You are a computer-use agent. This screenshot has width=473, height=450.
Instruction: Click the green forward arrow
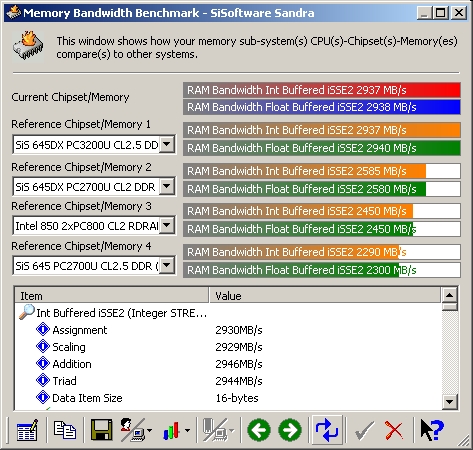(290, 430)
